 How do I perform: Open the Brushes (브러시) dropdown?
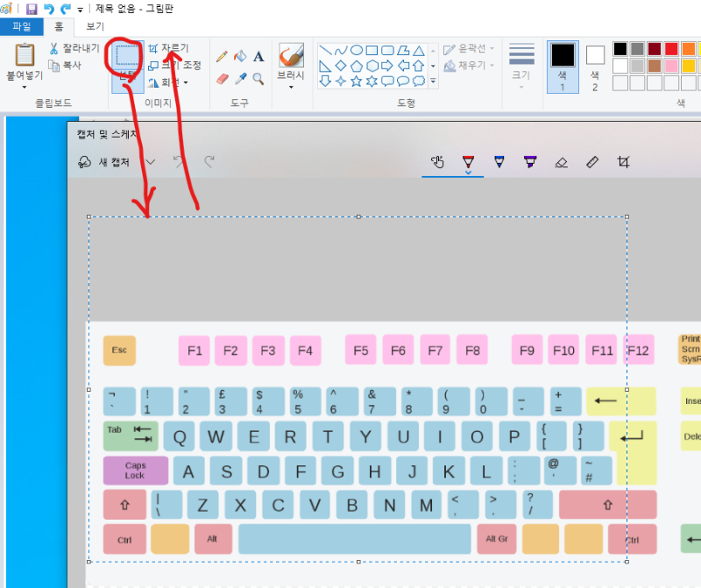tap(291, 65)
